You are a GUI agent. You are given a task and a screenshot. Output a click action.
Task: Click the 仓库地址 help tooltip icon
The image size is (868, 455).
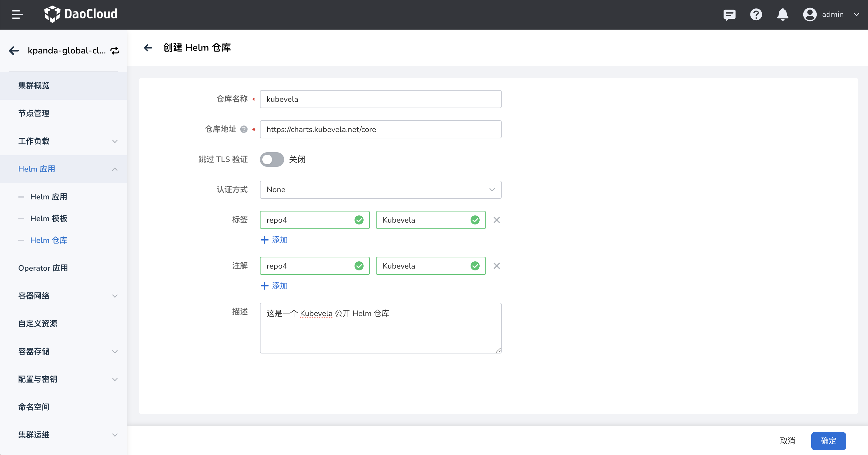(244, 129)
